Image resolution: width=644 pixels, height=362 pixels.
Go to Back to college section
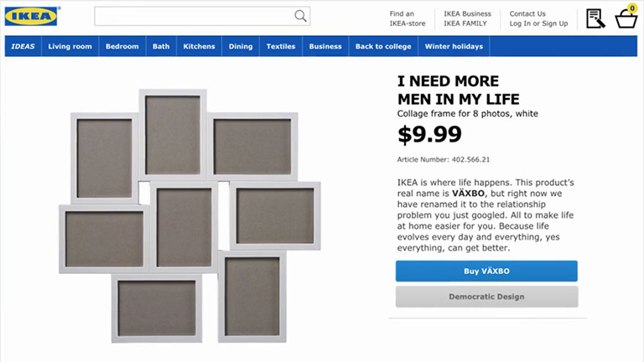[x=383, y=47]
